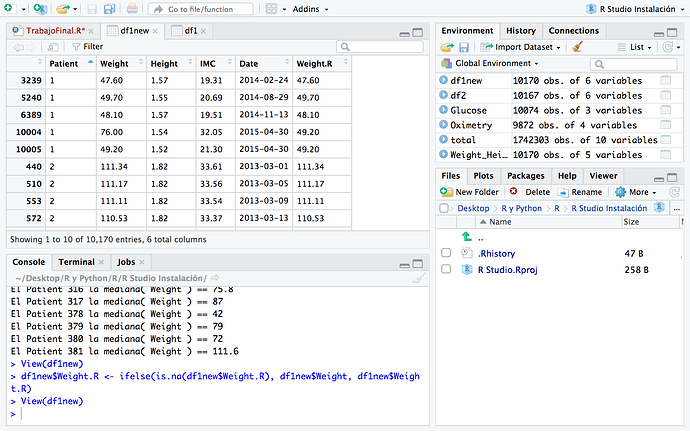Open the Packages tab

pos(525,176)
